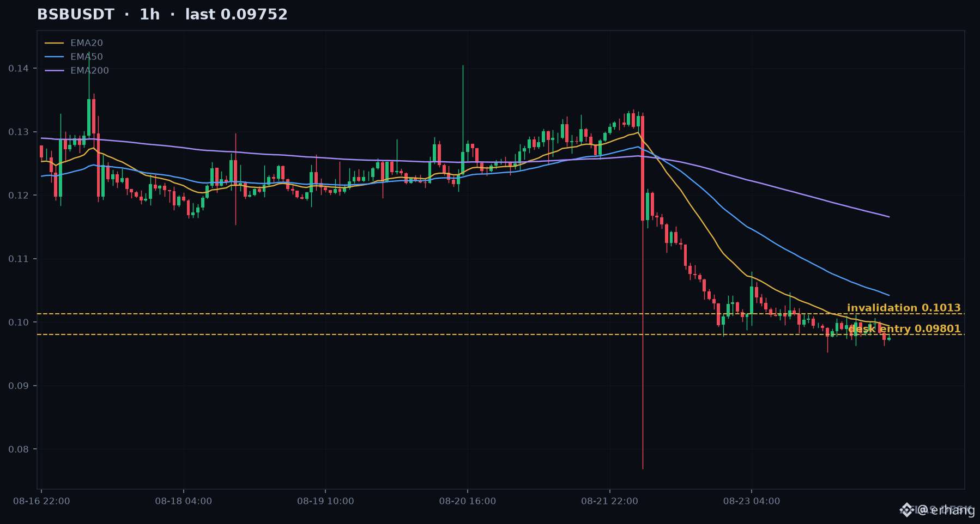Pick the yellow EMA20 line sample in legend

pyautogui.click(x=55, y=43)
